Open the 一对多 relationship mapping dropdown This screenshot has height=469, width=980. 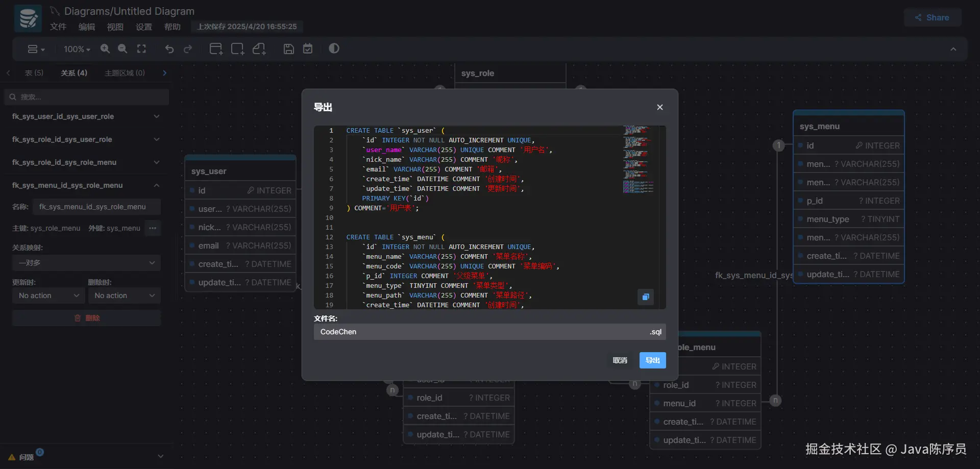coord(86,263)
